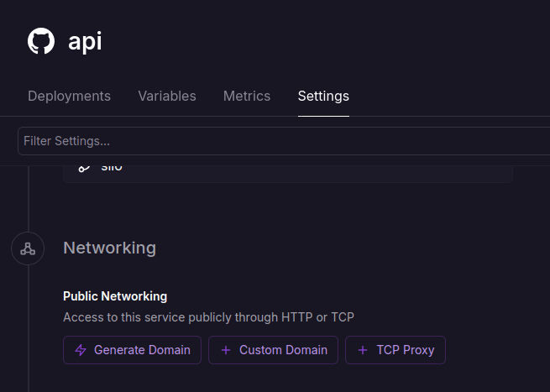Image resolution: width=550 pixels, height=392 pixels.
Task: Add a Custom Domain
Action: coord(273,350)
